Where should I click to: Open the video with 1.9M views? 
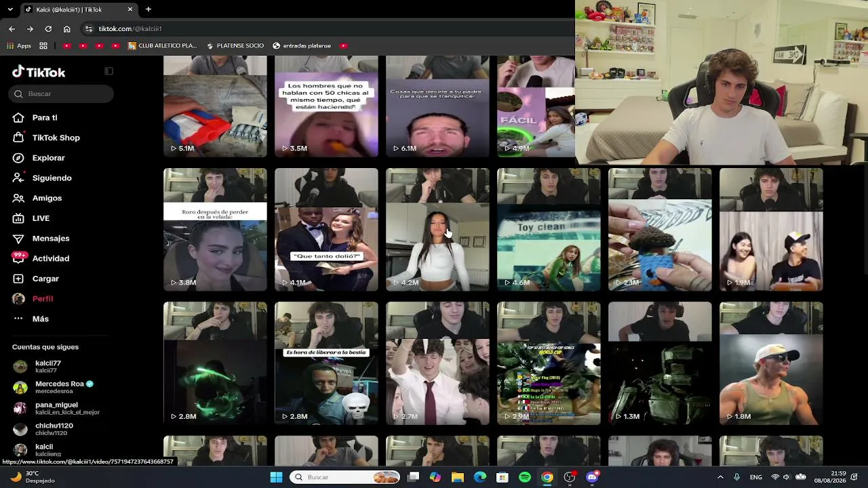tap(771, 230)
